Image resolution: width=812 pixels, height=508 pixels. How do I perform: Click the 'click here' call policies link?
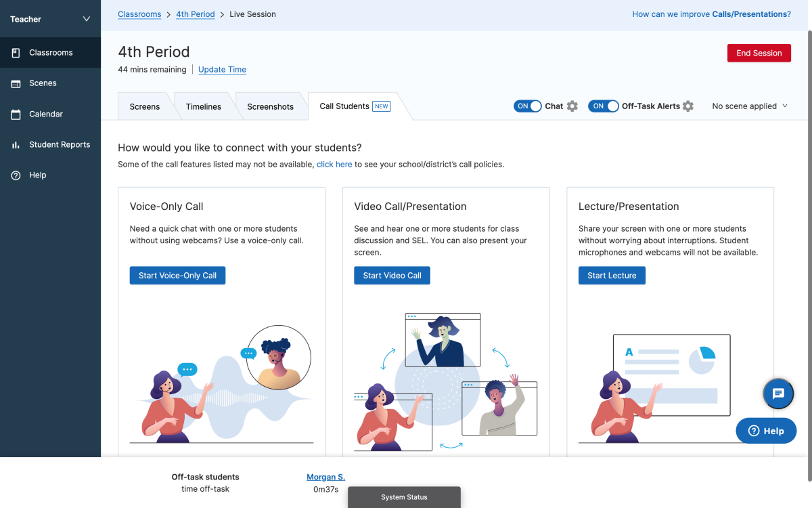coord(334,165)
